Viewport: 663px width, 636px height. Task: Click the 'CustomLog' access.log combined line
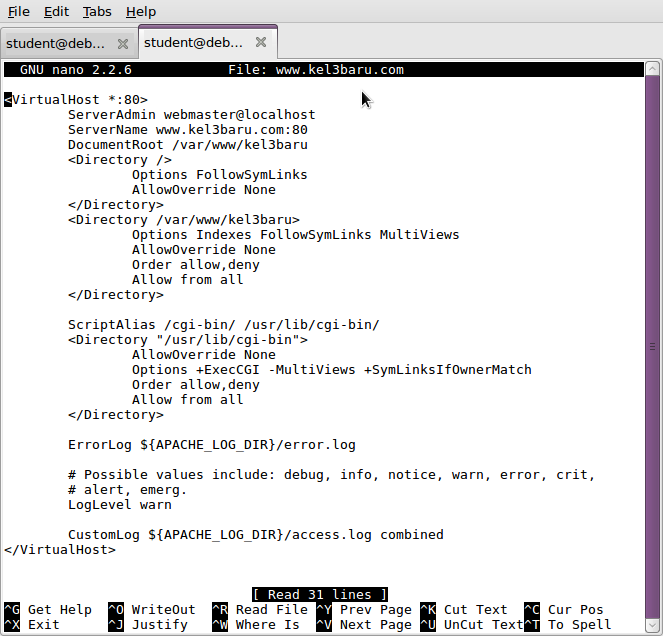(255, 535)
